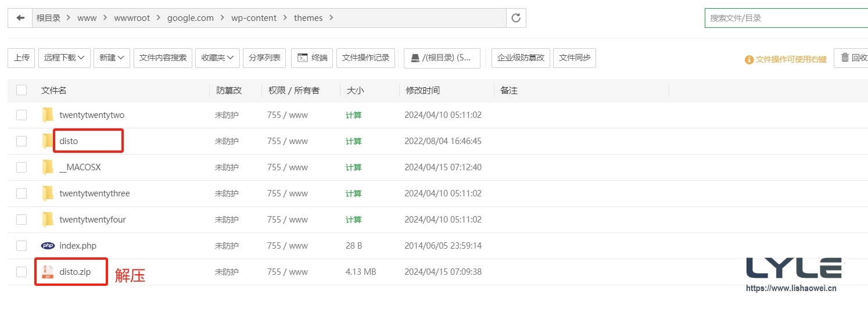Click themes in breadcrumb path
This screenshot has height=312, width=868.
tap(308, 18)
